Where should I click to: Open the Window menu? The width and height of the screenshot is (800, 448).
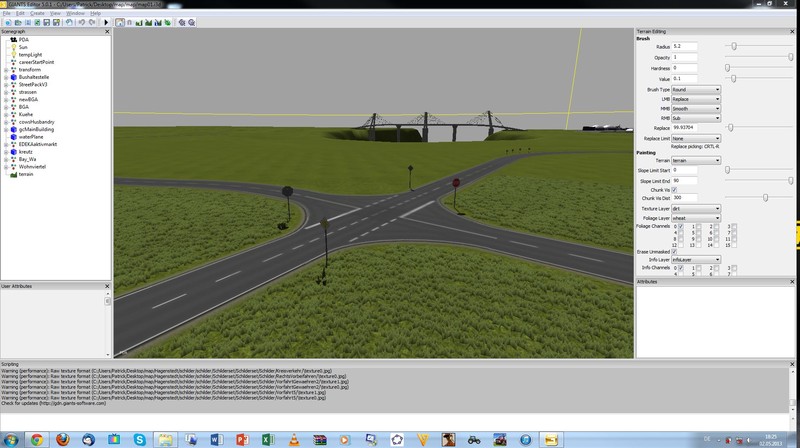coord(75,13)
